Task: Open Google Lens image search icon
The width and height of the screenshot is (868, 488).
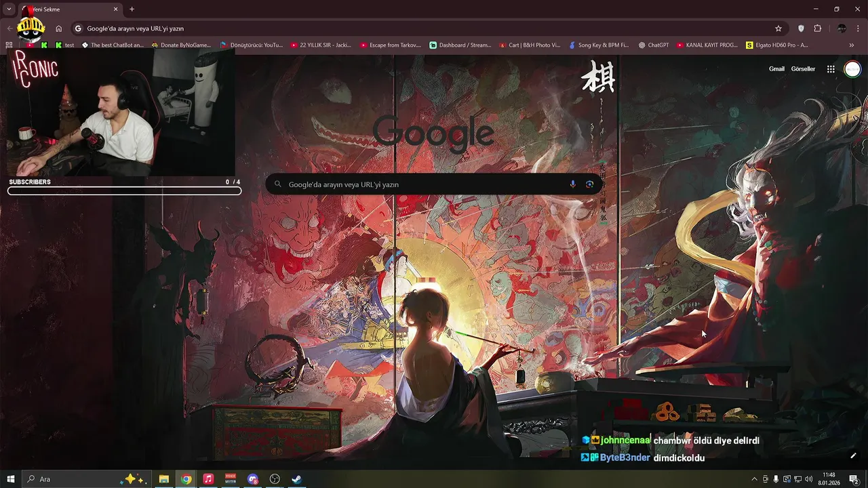Action: (589, 184)
